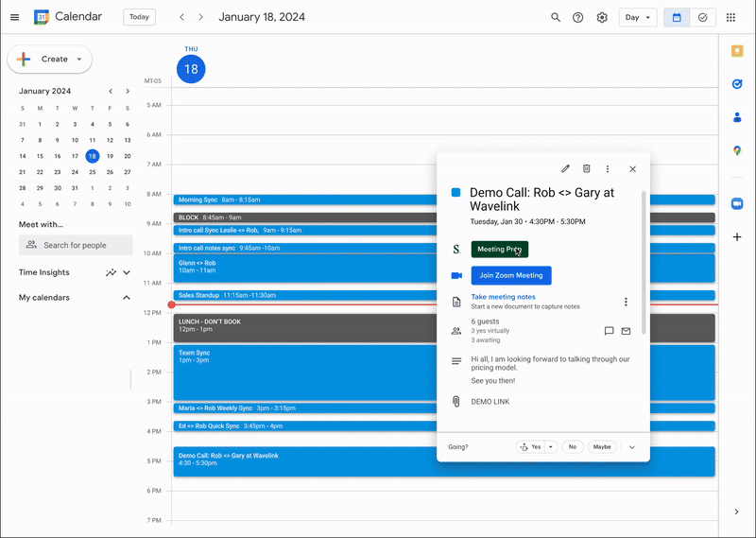Open Zoom add-on in side panel

(737, 203)
